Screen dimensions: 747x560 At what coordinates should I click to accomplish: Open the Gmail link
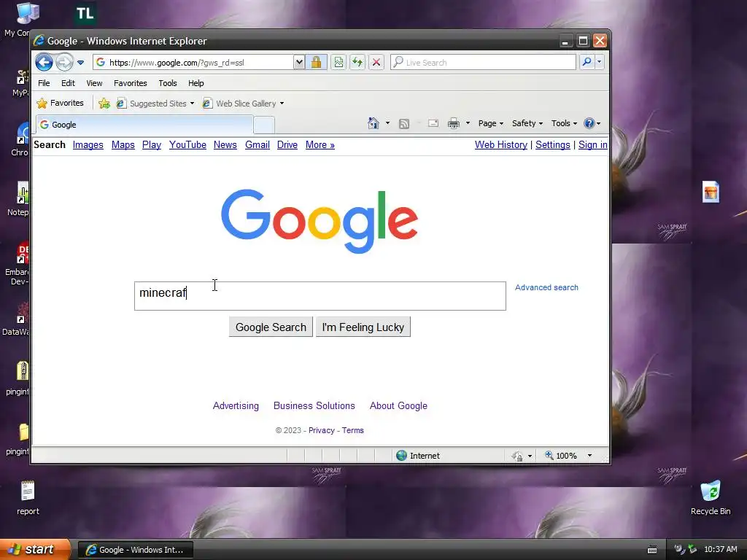258,145
